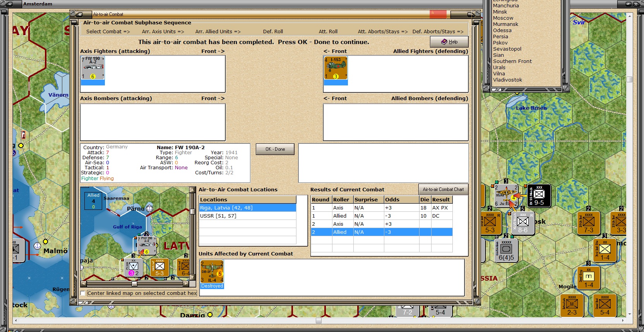This screenshot has width=644, height=332.
Task: Open Help for air-to-air combat
Action: (x=449, y=42)
